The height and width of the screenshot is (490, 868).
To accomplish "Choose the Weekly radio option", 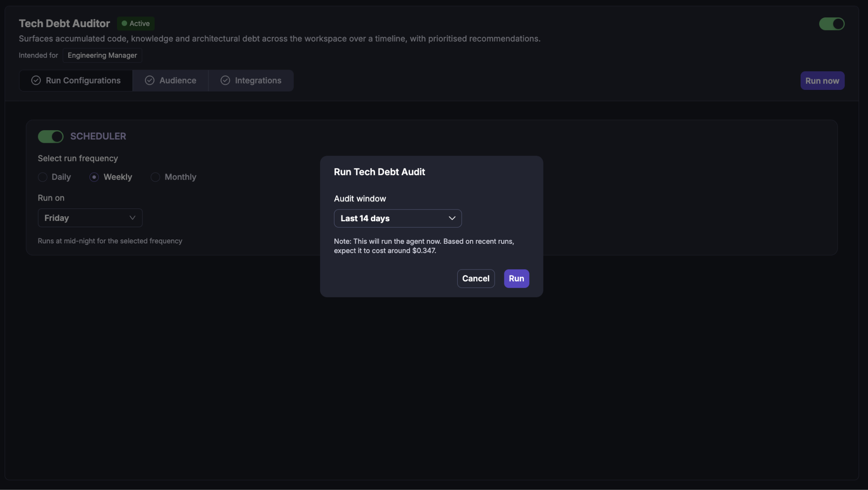I will pyautogui.click(x=94, y=177).
